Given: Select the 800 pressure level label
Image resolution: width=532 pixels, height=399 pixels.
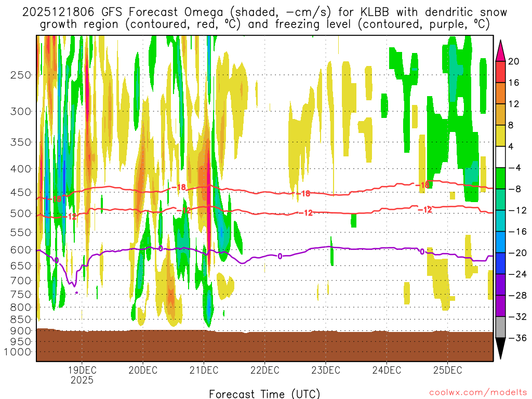Looking at the screenshot, I should [x=21, y=307].
